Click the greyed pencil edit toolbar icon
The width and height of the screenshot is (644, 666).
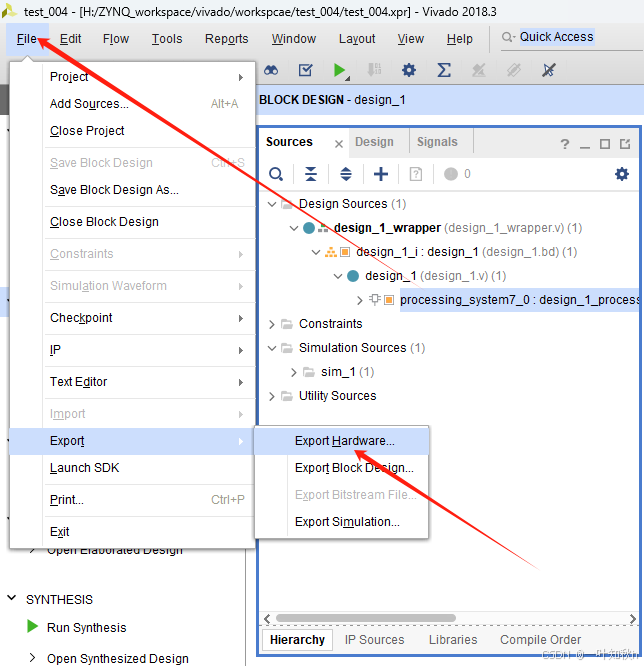pyautogui.click(x=514, y=70)
